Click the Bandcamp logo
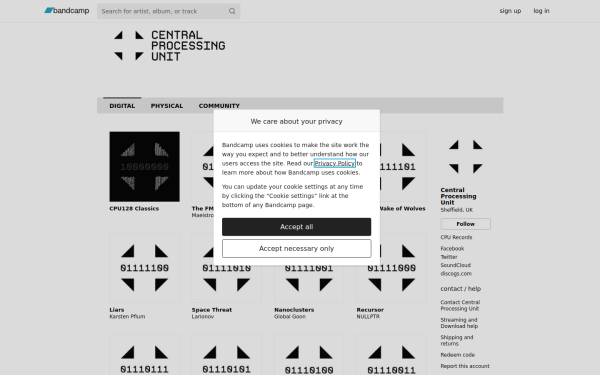This screenshot has height=375, width=600. [x=67, y=11]
